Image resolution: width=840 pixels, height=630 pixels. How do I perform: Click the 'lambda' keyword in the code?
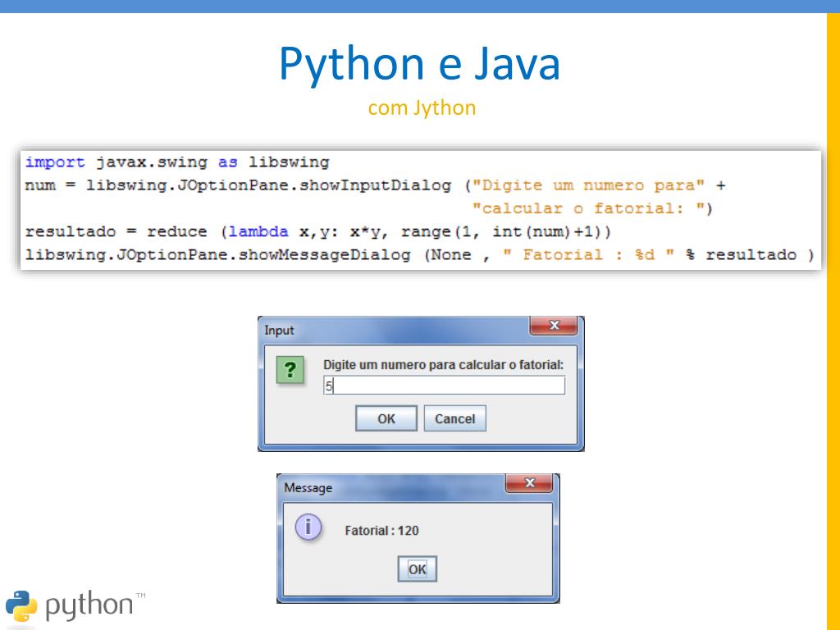[258, 231]
